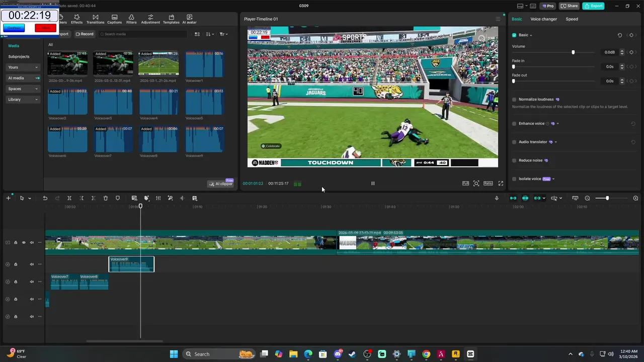
Task: Enable Enhance voice checkbox
Action: coord(514,124)
